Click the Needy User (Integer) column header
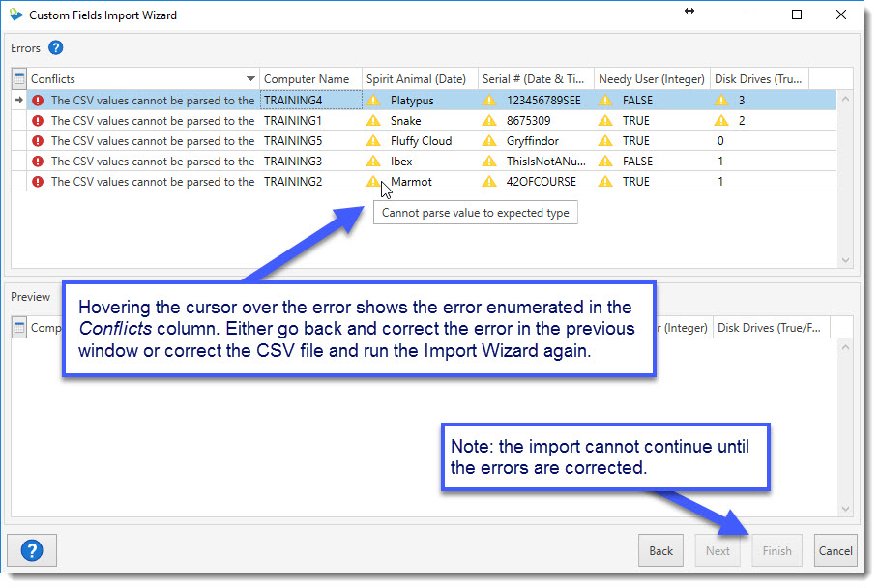 [x=652, y=79]
